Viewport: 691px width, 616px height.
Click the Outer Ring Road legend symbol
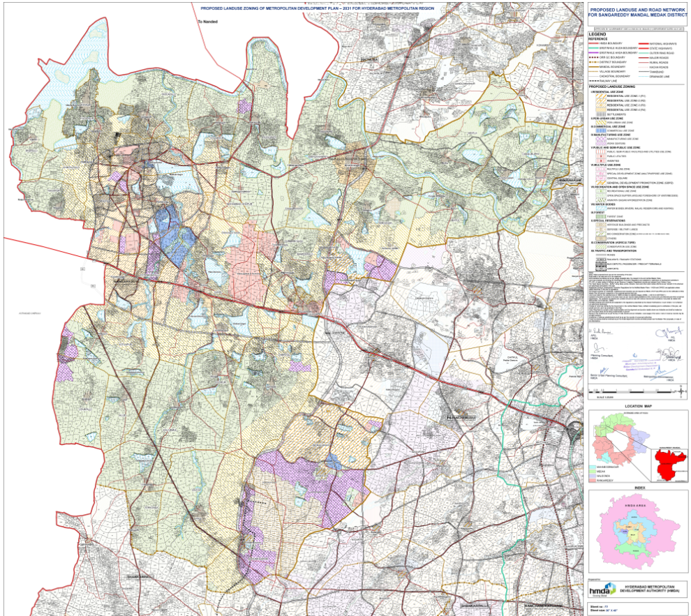[x=643, y=53]
